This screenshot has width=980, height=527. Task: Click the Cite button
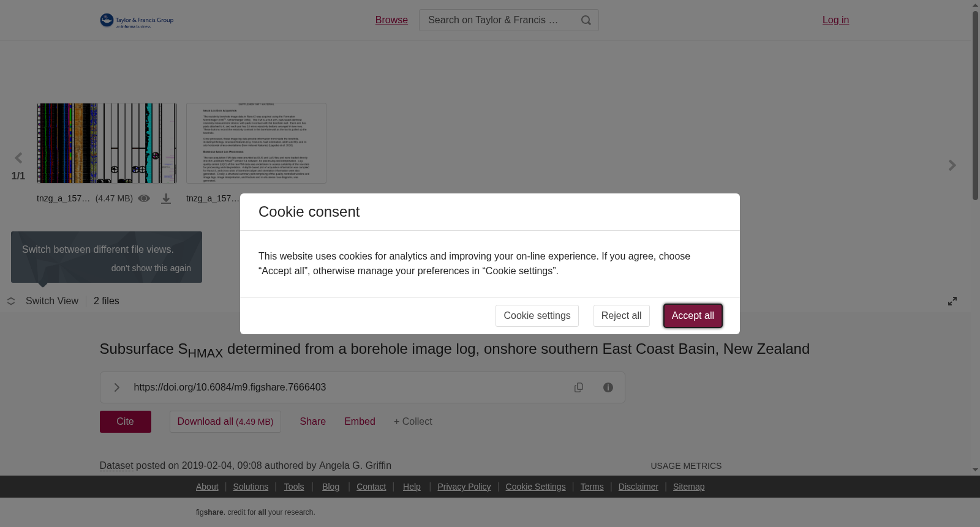[126, 422]
